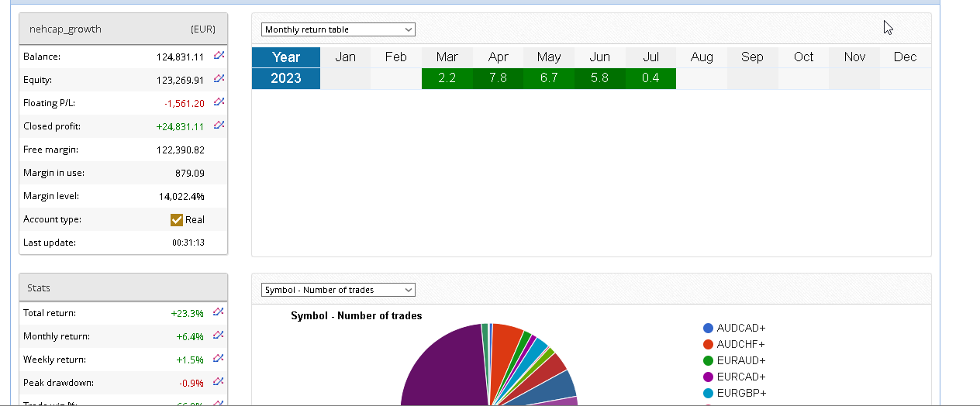
Task: Click the Closed profit chart icon
Action: pyautogui.click(x=219, y=126)
